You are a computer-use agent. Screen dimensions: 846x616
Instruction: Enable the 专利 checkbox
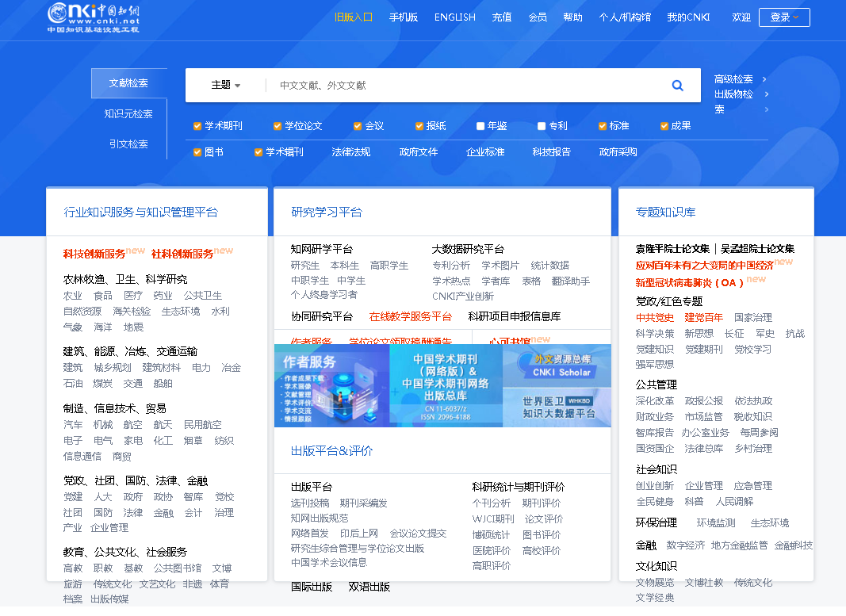[x=542, y=126]
